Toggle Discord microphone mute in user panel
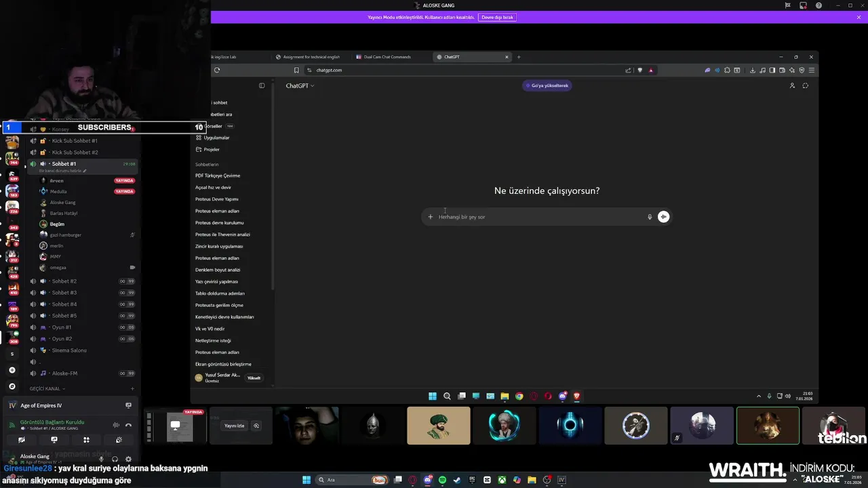This screenshot has height=488, width=868. [x=102, y=459]
